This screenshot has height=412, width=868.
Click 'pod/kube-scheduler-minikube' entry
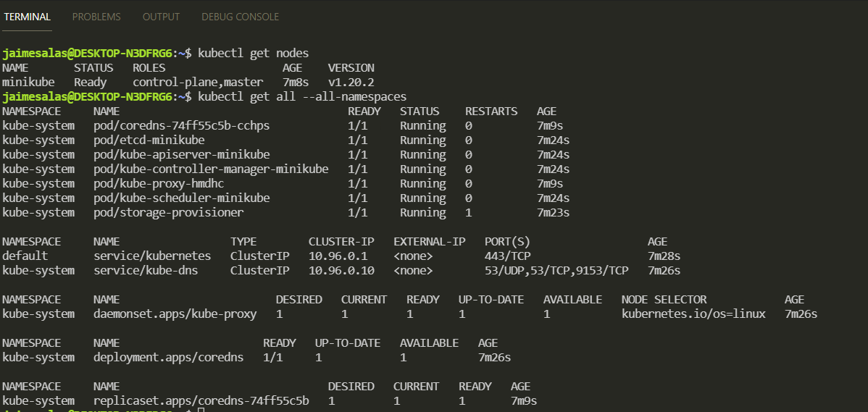tap(182, 198)
